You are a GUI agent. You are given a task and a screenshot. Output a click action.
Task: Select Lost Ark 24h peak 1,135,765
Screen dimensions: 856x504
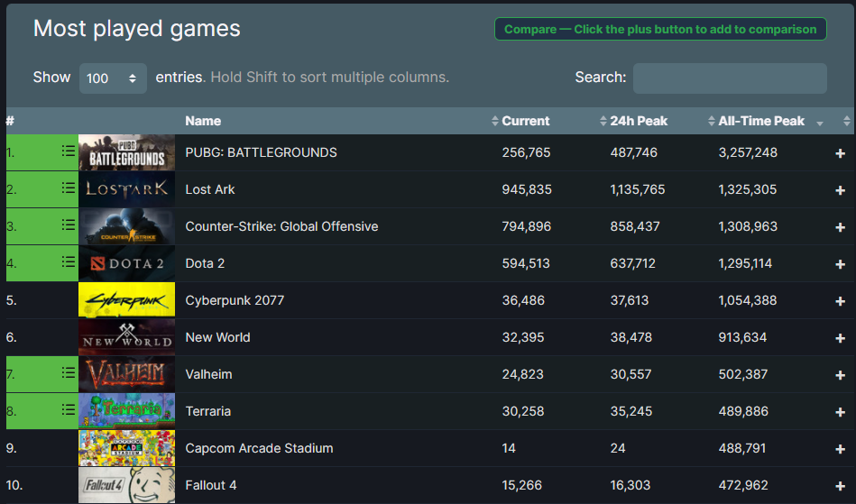638,190
